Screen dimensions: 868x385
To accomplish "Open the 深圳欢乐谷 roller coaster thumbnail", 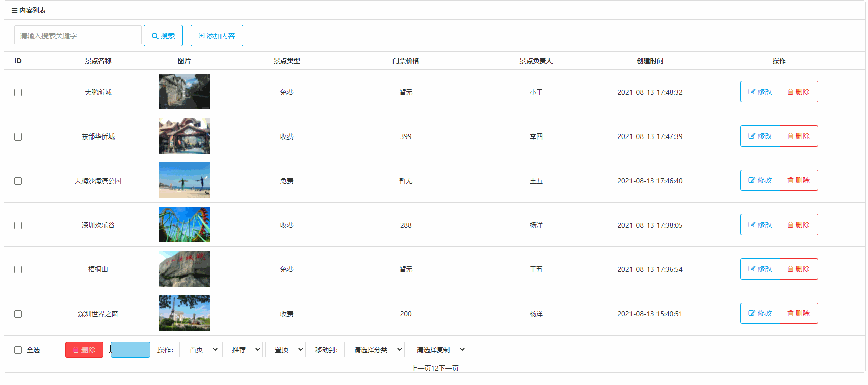I will (x=185, y=225).
